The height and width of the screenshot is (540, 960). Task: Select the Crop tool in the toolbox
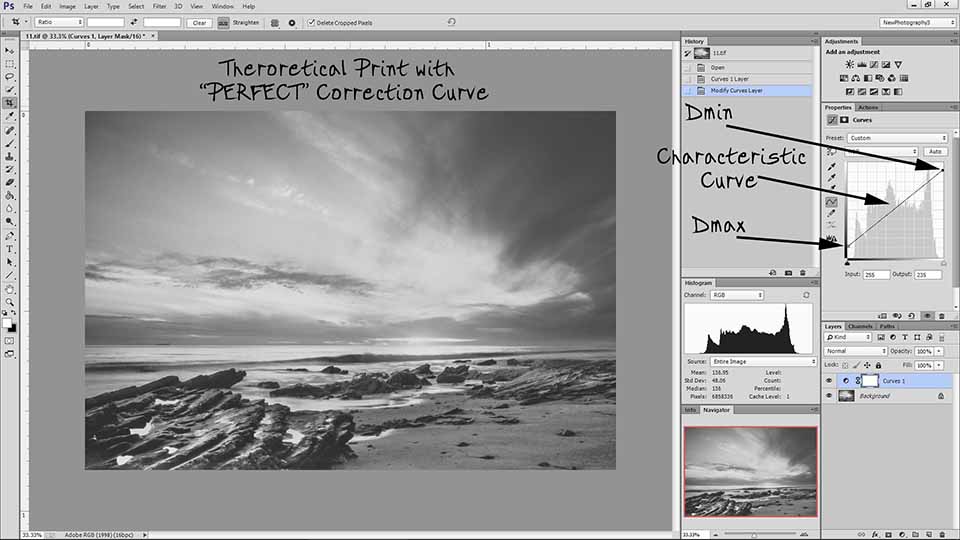coord(10,103)
